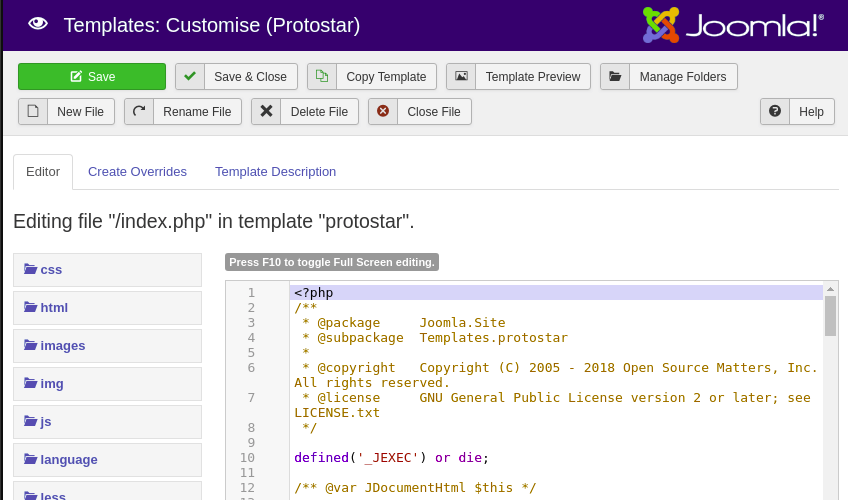
Task: Click the New File document icon
Action: 33,112
